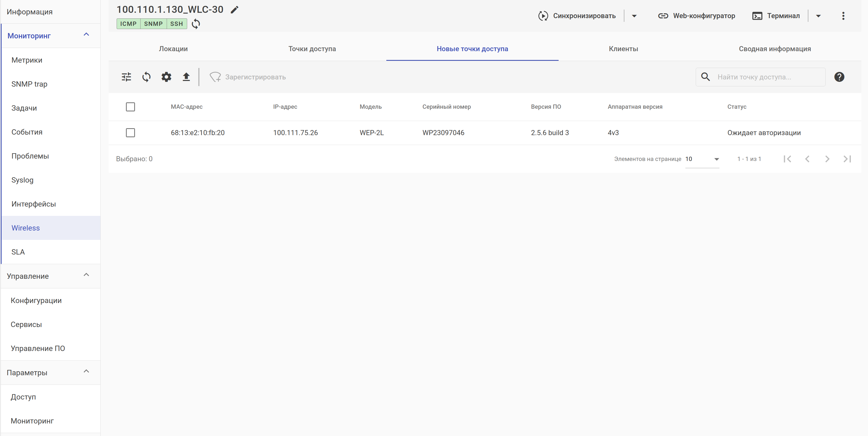Collapse the Мониторинг sidebar section

[86, 35]
